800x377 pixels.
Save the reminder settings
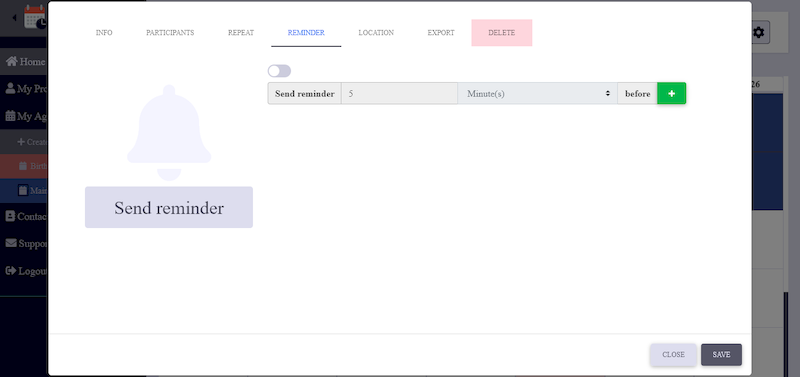coord(721,355)
